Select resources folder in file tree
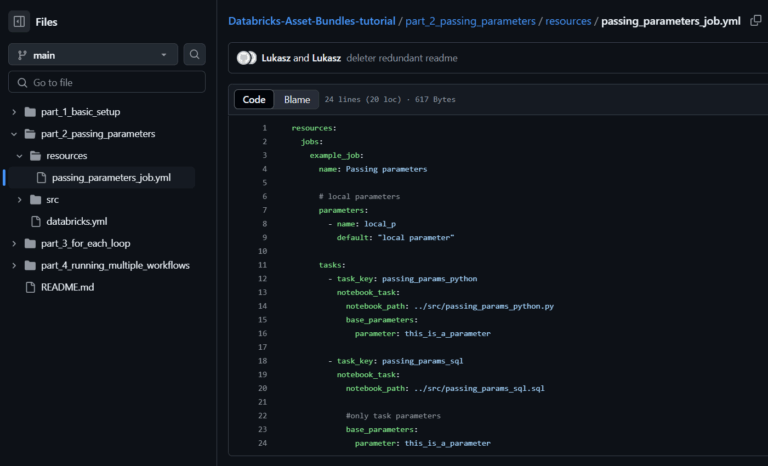 pyautogui.click(x=67, y=156)
